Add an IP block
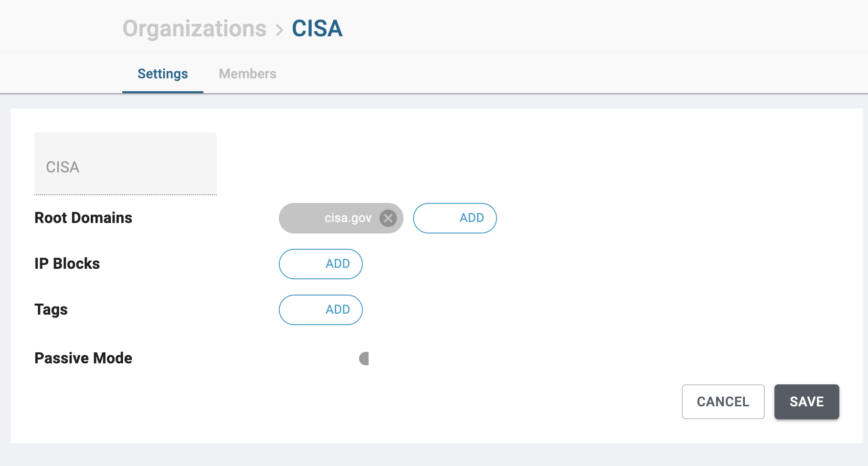 [x=320, y=264]
